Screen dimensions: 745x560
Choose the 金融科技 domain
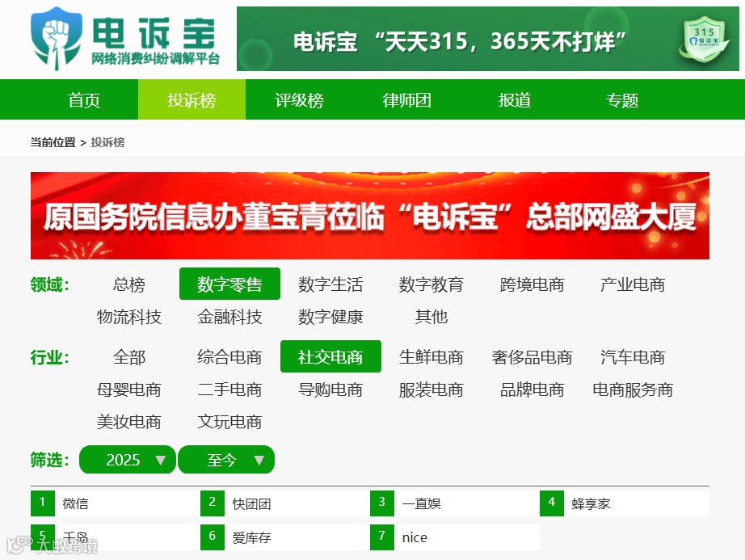229,316
